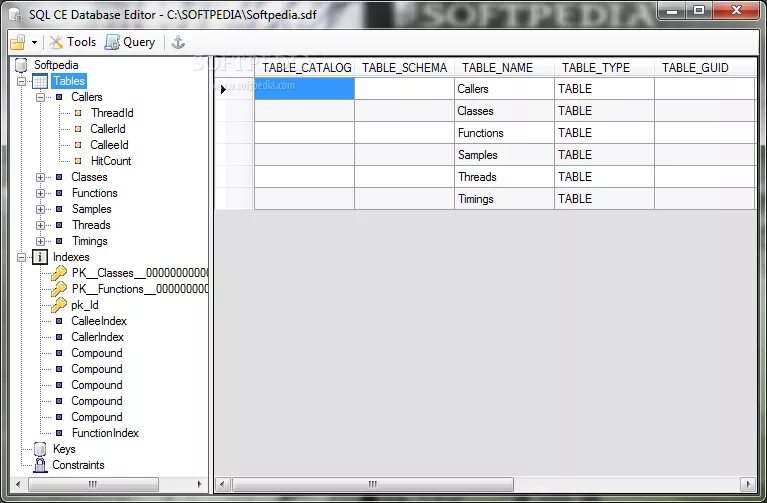This screenshot has width=767, height=503.
Task: Select the Threads table in tree
Action: pyautogui.click(x=91, y=225)
